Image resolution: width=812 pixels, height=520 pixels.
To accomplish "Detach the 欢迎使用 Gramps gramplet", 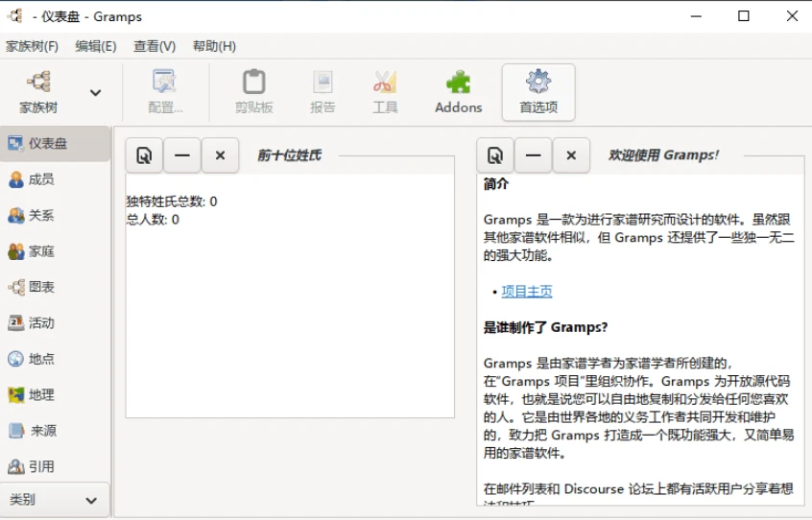I will (x=494, y=155).
